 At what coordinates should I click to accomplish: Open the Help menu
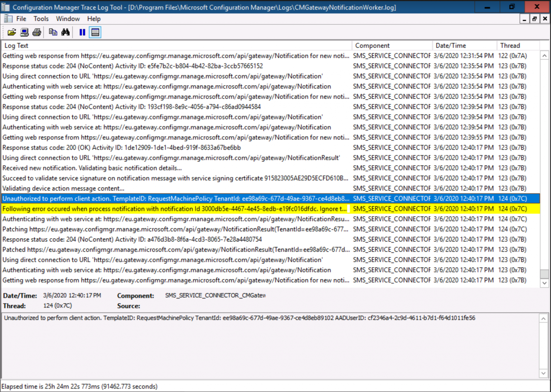pos(94,19)
